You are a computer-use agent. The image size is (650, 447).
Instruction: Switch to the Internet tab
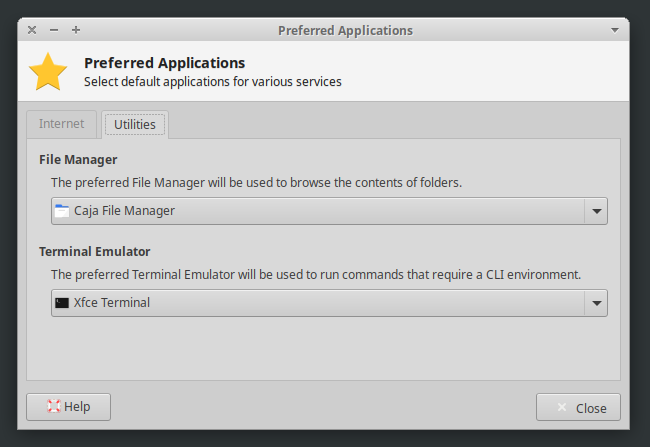pos(62,124)
